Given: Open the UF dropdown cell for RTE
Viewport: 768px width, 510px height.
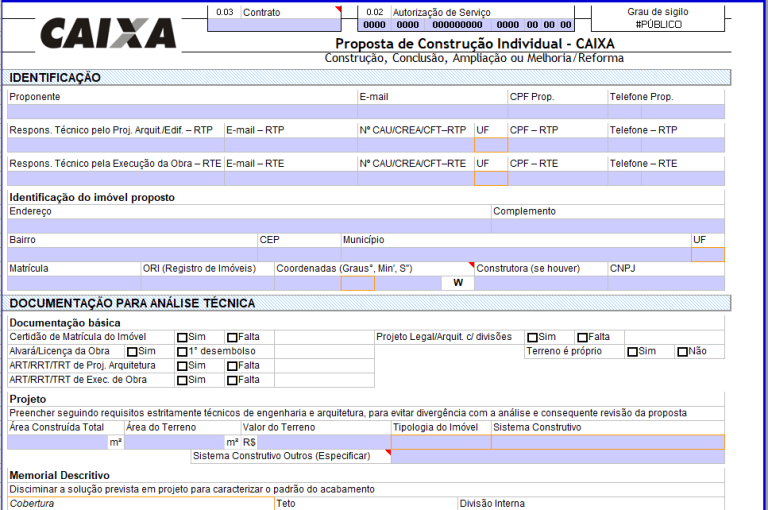Looking at the screenshot, I should (491, 178).
